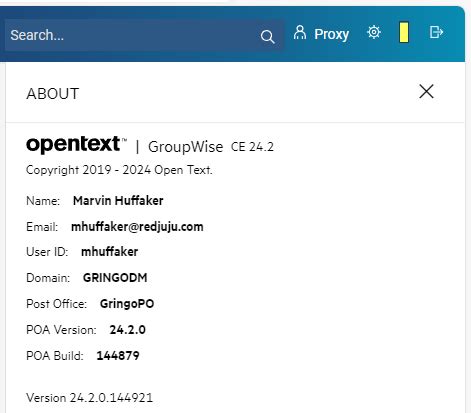Click the yellow highlighted bar icon
Screen dimensions: 471x413
404,32
